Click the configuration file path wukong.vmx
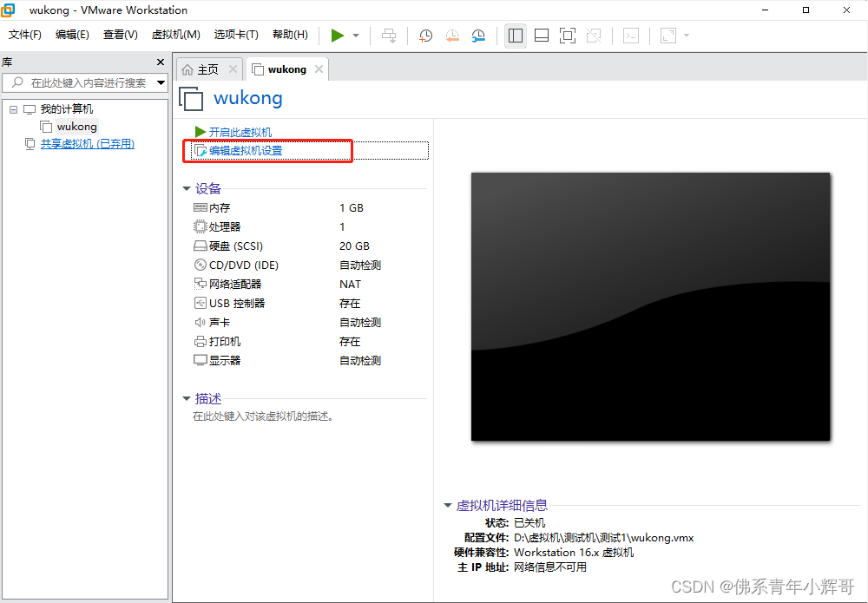 (x=604, y=538)
